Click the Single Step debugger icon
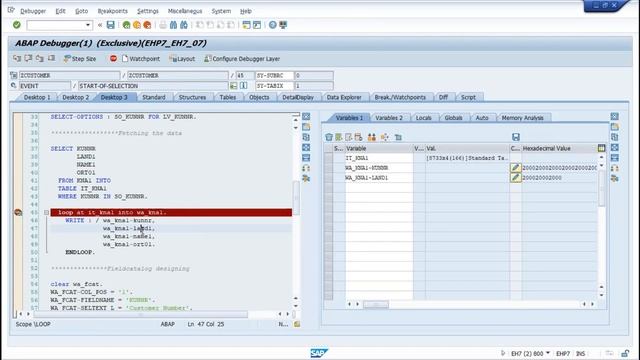640x360 pixels. point(17,58)
